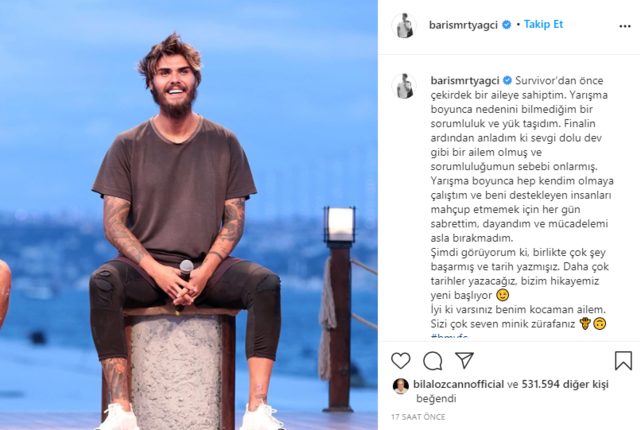The width and height of the screenshot is (640, 430).
Task: Open barismrtyagci profile from the header username
Action: tap(463, 25)
